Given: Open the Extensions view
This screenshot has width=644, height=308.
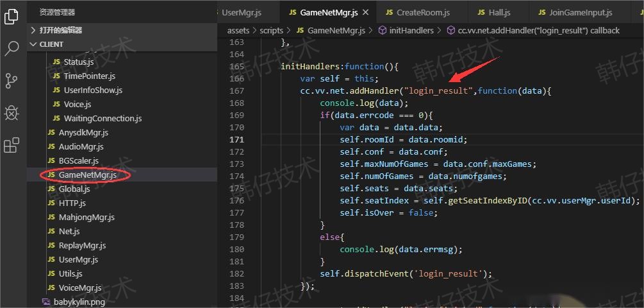Looking at the screenshot, I should click(x=12, y=145).
